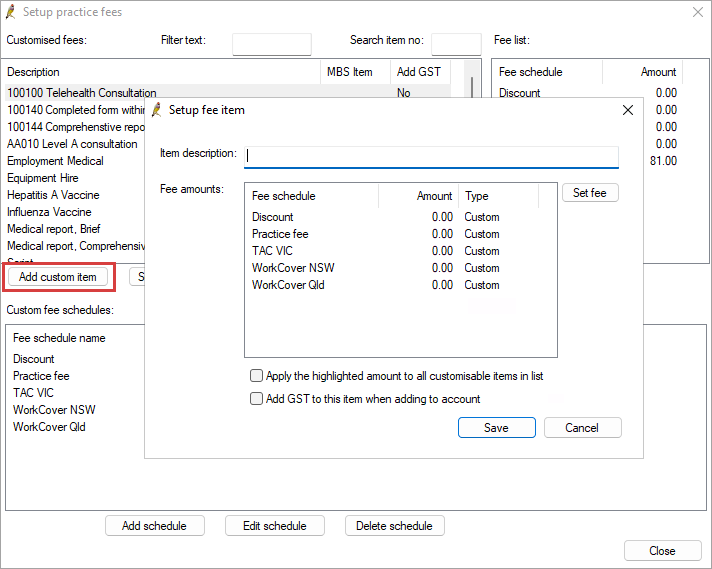Image resolution: width=712 pixels, height=569 pixels.
Task: Click the Type column header in dialog
Action: [499, 196]
